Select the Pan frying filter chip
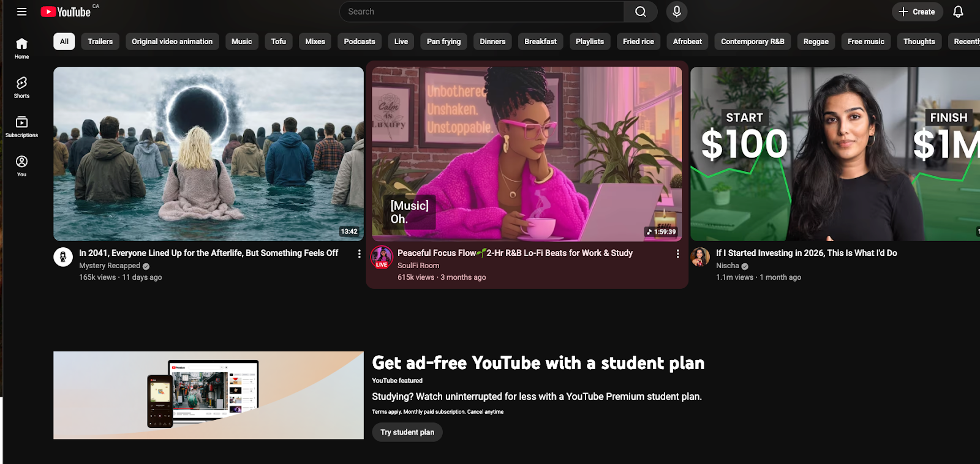The width and height of the screenshot is (980, 464). 444,42
